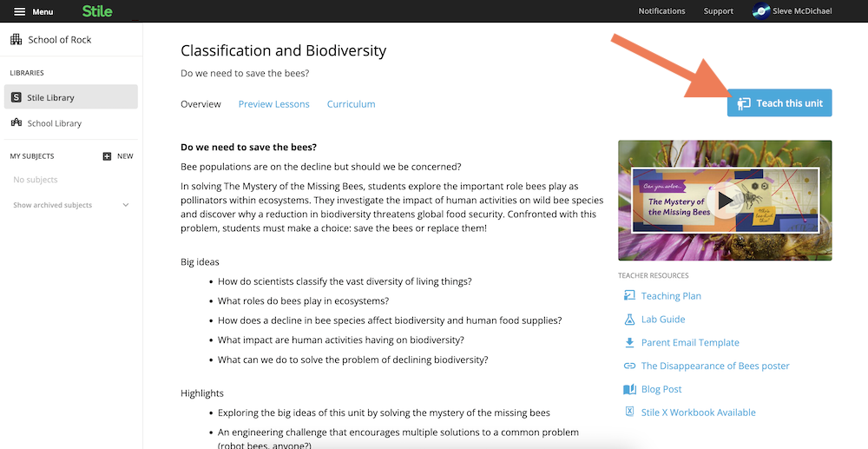Screen dimensions: 868x449
Task: Click the Bees poster link icon
Action: (x=630, y=366)
